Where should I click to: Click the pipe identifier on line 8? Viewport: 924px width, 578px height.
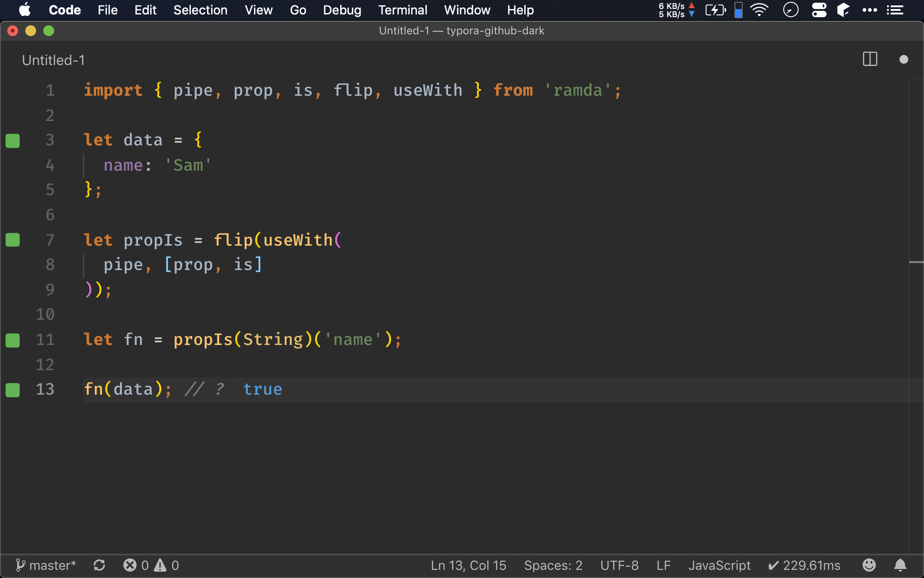pyautogui.click(x=123, y=265)
